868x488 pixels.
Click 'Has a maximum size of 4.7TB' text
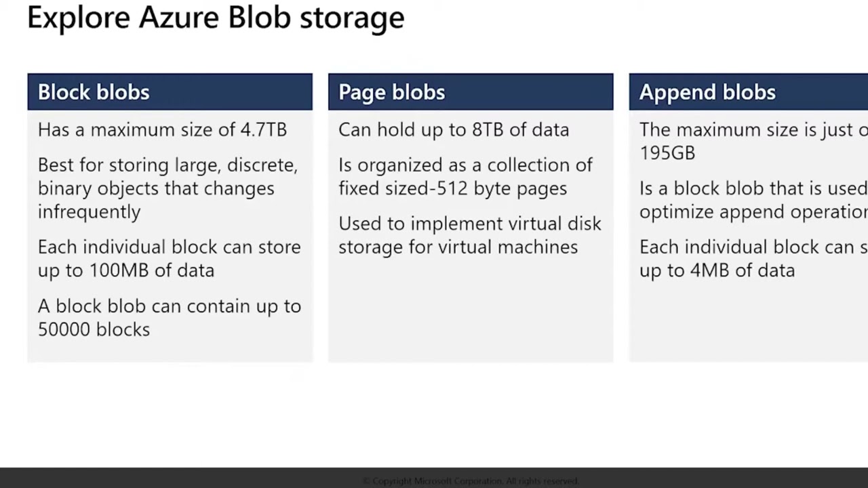tap(162, 129)
